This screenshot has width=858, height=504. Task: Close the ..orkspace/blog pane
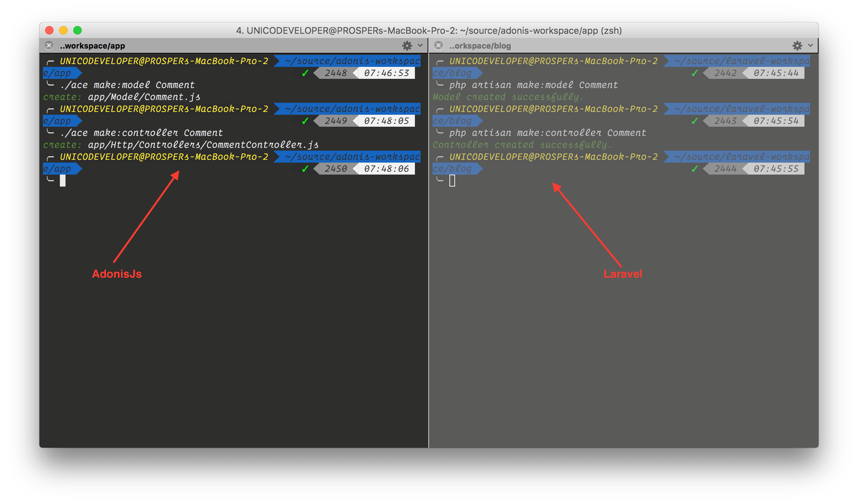click(x=439, y=46)
